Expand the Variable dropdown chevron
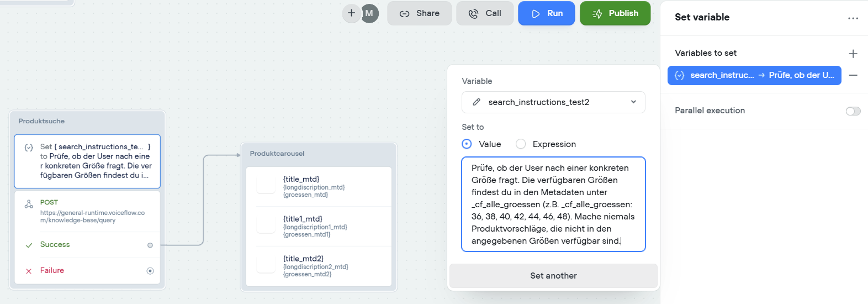The height and width of the screenshot is (304, 868). coord(633,102)
